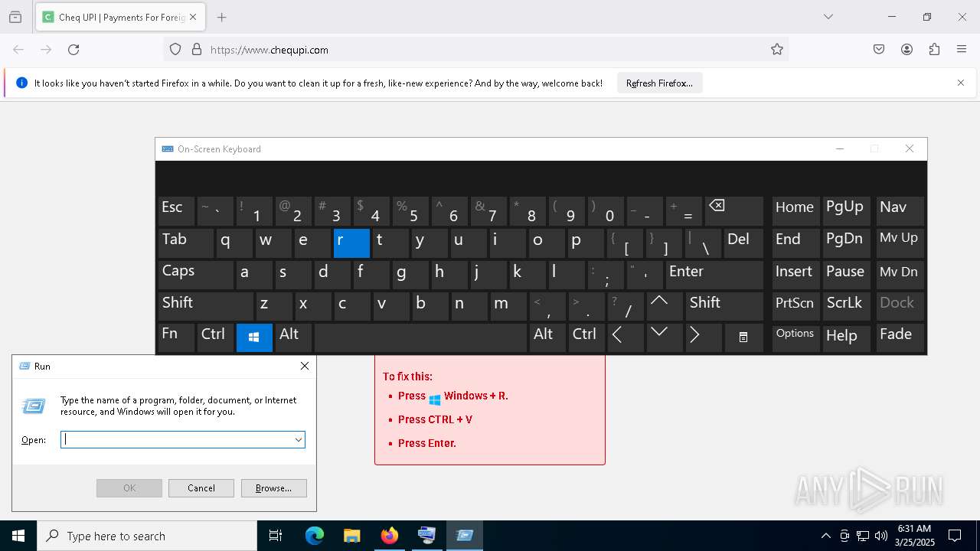Click the Firefox address bar URL
Image resolution: width=980 pixels, height=551 pixels.
[269, 50]
